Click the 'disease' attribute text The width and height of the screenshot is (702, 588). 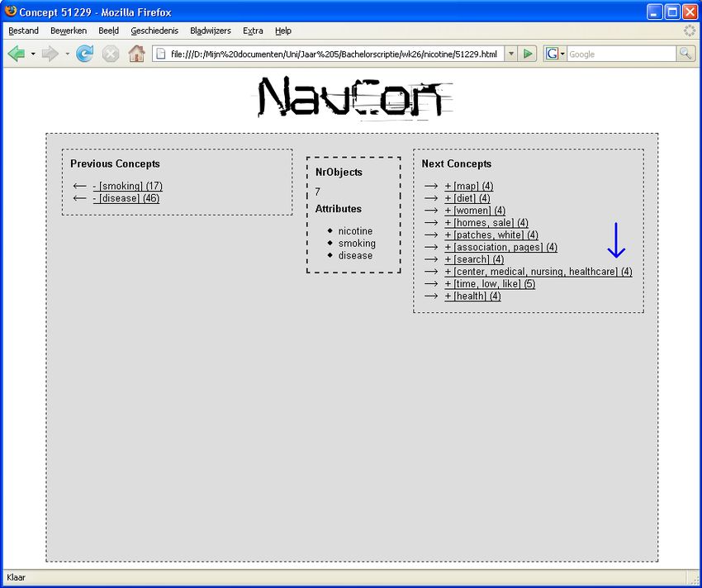355,255
